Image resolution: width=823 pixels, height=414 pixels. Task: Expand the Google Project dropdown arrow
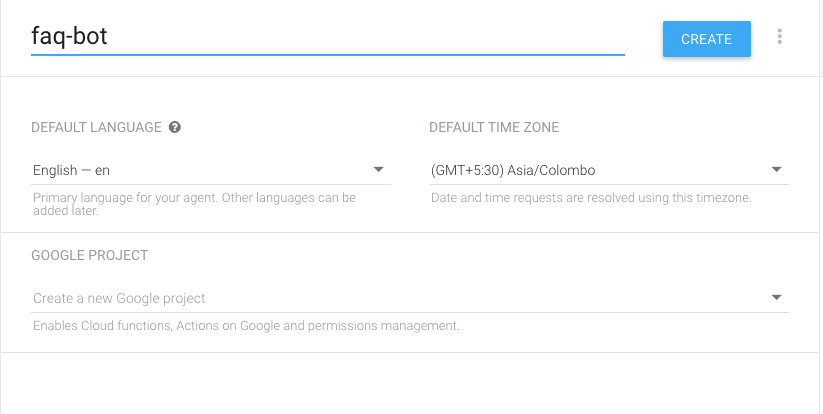click(776, 298)
